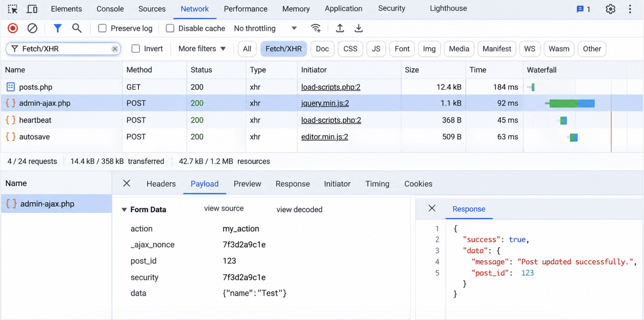Open the DevTools three-dot menu
The height and width of the screenshot is (320, 644).
630,9
